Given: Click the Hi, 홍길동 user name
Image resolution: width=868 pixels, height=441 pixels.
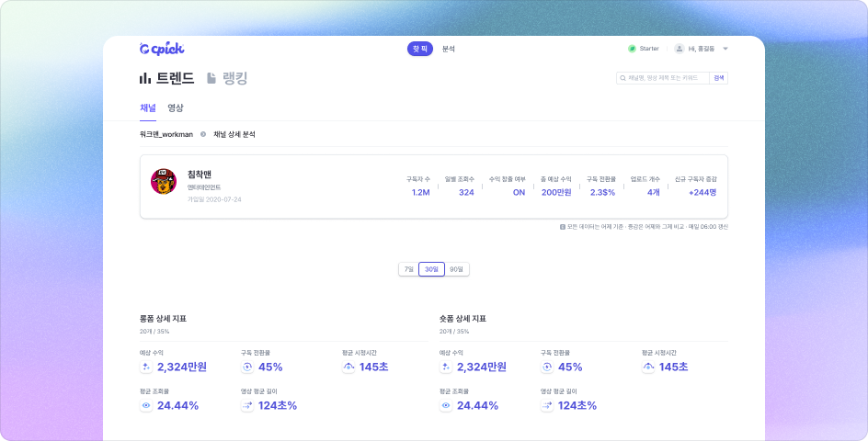Looking at the screenshot, I should pyautogui.click(x=702, y=49).
